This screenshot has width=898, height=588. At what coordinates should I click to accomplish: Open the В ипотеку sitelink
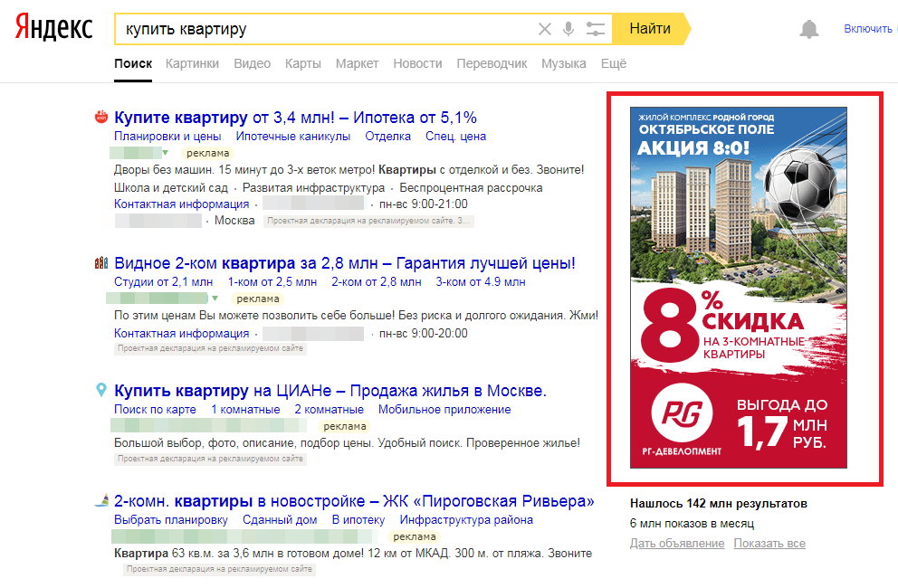click(x=358, y=520)
